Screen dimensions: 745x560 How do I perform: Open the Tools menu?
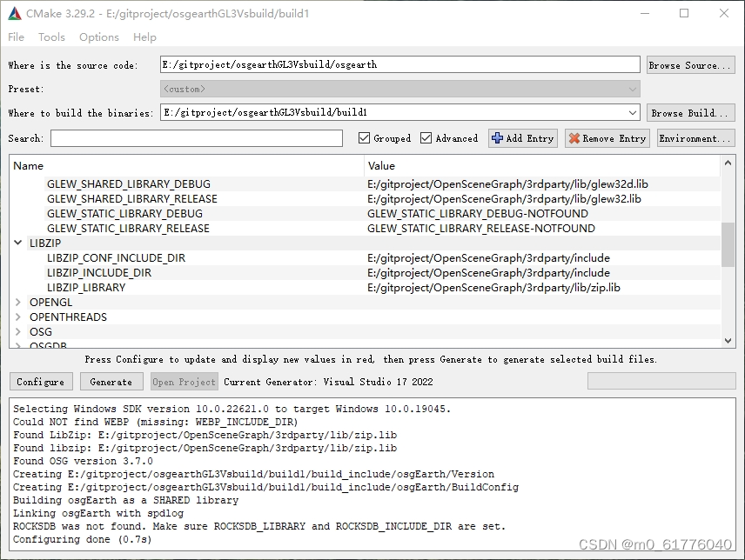[51, 37]
